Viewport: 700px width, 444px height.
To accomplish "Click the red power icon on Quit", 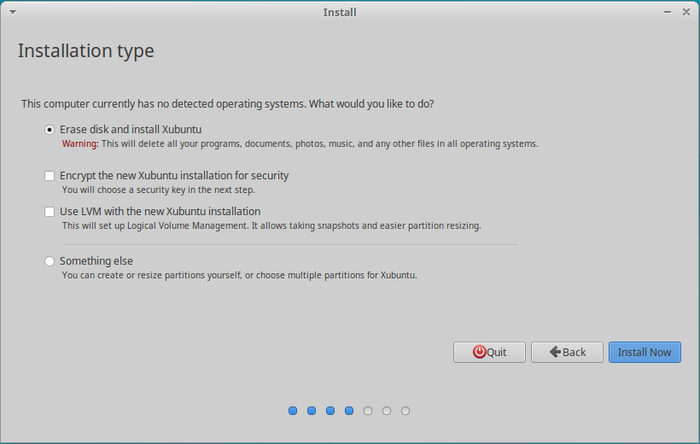I will point(479,352).
